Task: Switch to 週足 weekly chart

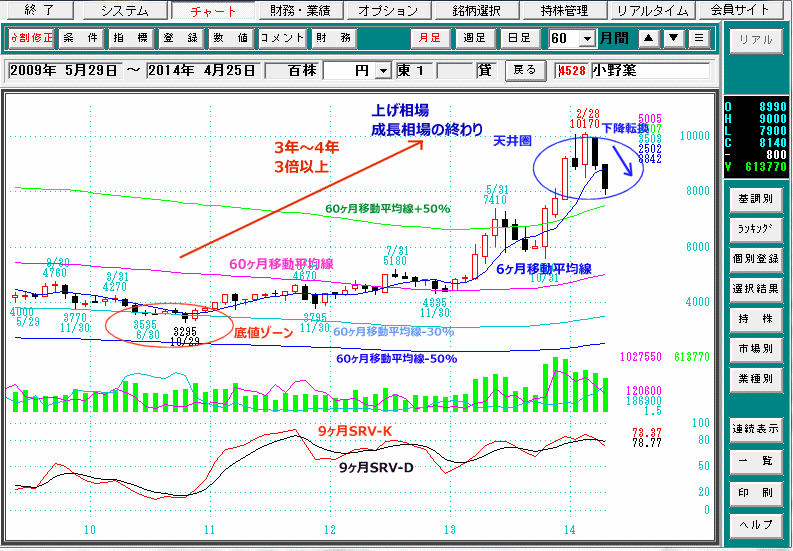Action: tap(474, 38)
